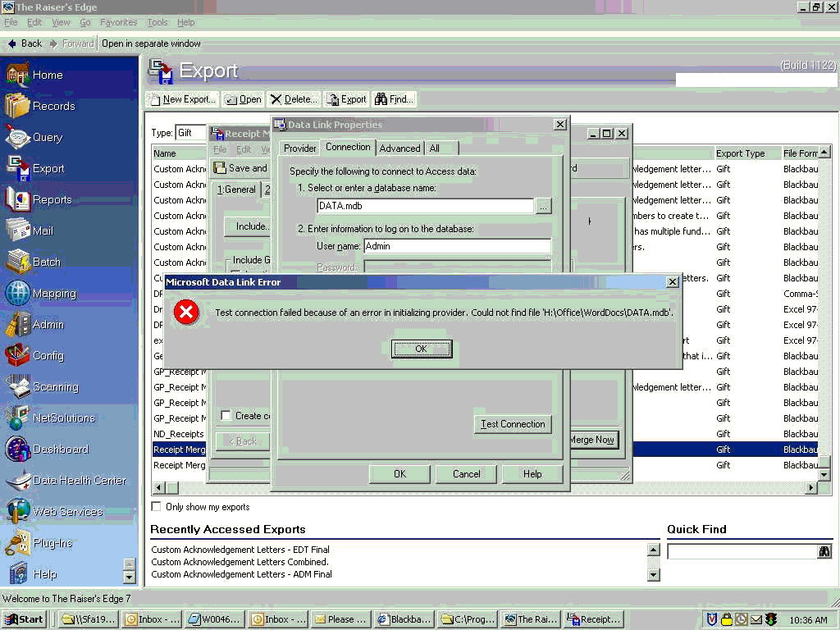This screenshot has width=840, height=630.
Task: Switch to the Provider tab
Action: pos(299,148)
